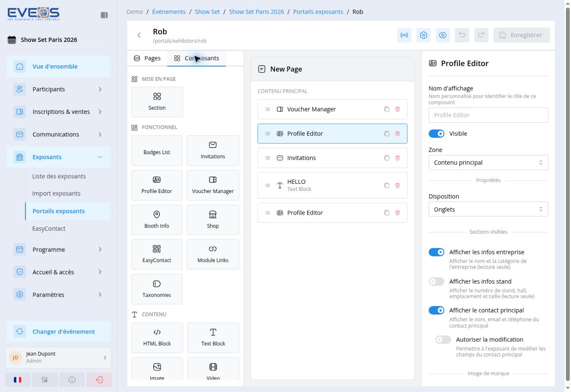
Task: Expand Inscriptions & ventes menu
Action: (x=58, y=112)
